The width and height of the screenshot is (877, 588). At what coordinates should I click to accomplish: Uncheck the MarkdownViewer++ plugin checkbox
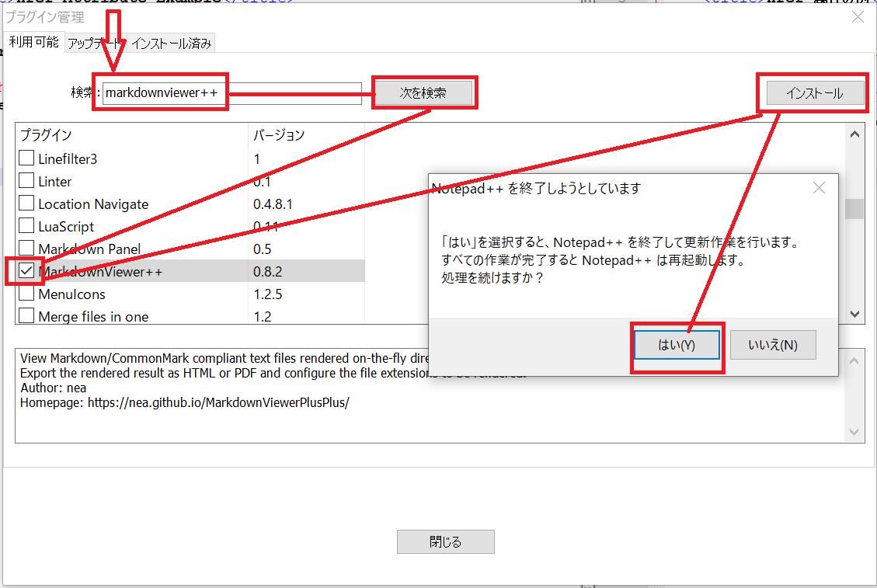[26, 271]
